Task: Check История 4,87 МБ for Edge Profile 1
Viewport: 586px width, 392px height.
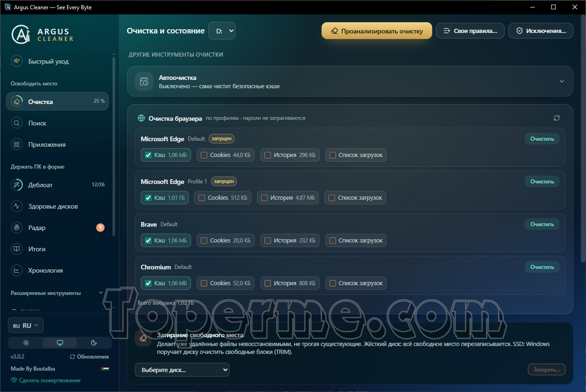Action: click(264, 198)
